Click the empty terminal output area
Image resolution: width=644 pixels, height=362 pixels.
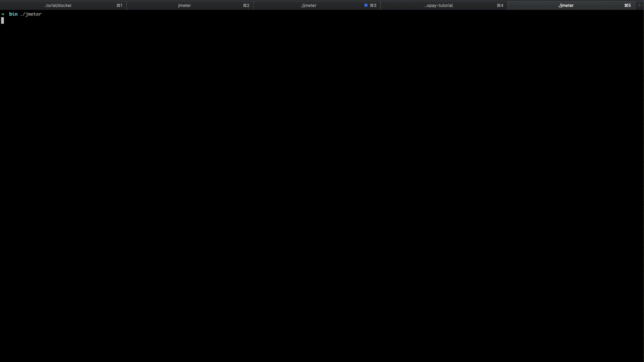click(322, 188)
